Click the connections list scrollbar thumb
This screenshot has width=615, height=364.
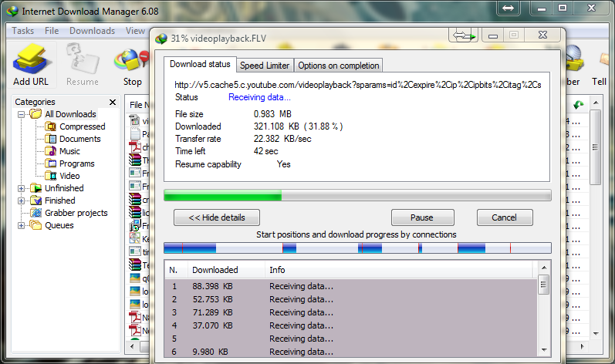click(x=543, y=285)
